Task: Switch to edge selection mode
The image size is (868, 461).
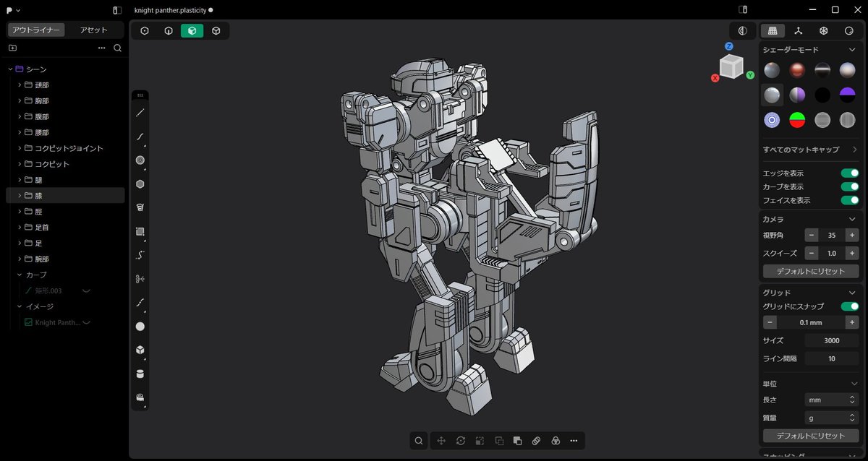Action: click(169, 31)
